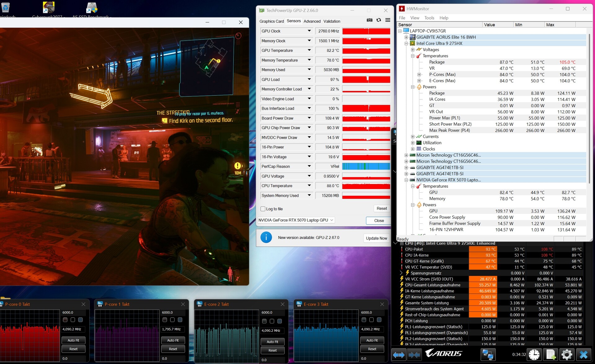Click HWiNFO clock reset timer icon
Screen dimensions: 595x364
(534, 355)
